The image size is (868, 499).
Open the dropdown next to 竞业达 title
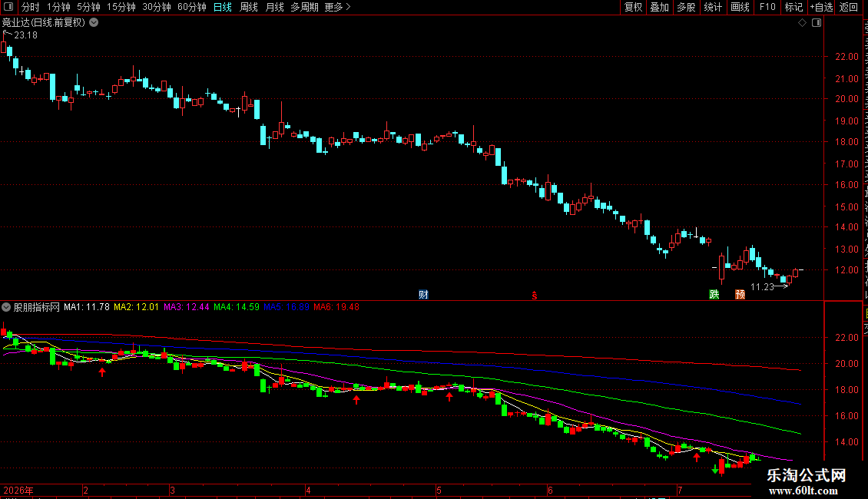click(x=94, y=23)
